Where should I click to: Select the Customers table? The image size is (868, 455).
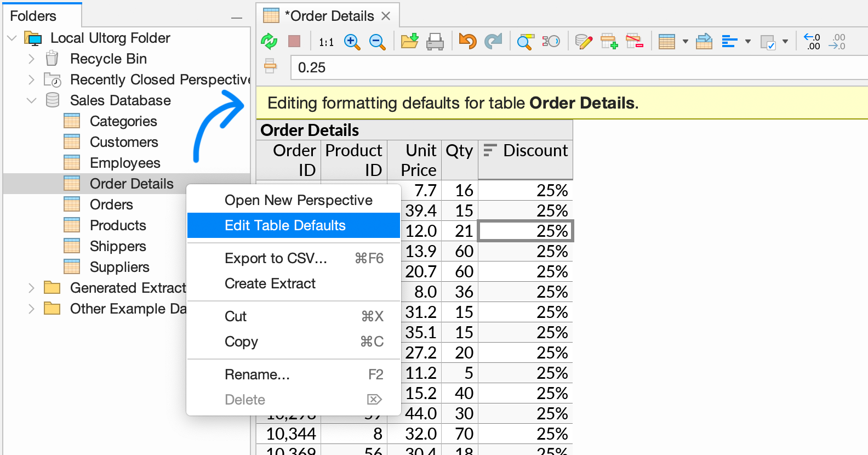(124, 142)
